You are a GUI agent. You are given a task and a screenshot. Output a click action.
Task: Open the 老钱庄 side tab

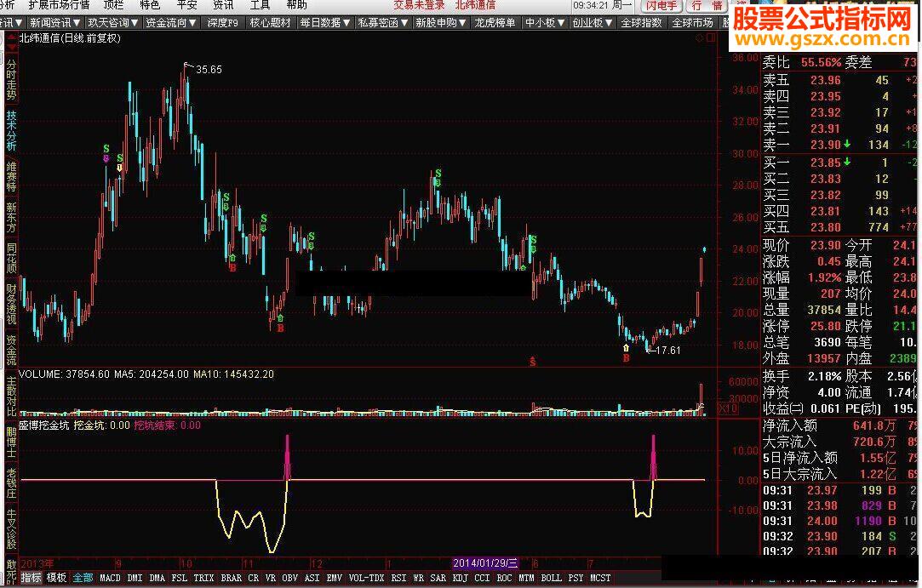(11, 482)
